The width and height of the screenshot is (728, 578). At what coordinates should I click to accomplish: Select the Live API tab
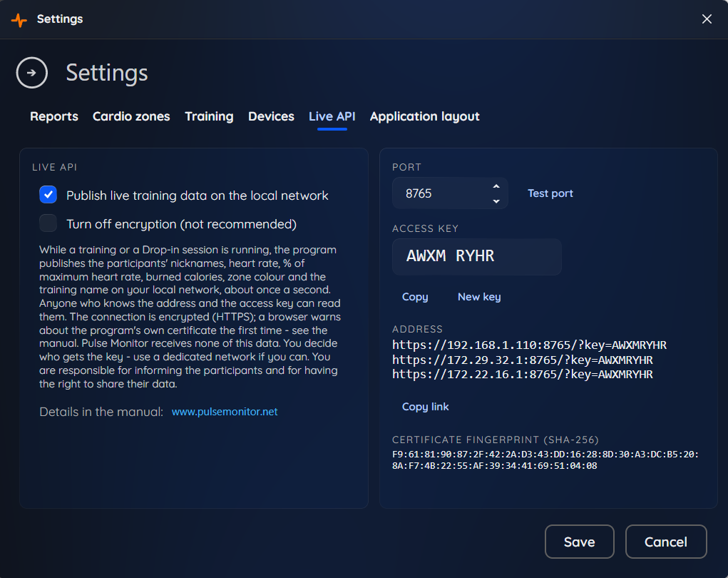(332, 116)
